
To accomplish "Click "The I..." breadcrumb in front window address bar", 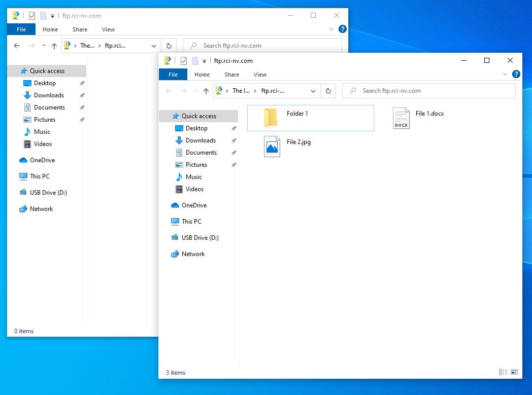I will click(241, 91).
